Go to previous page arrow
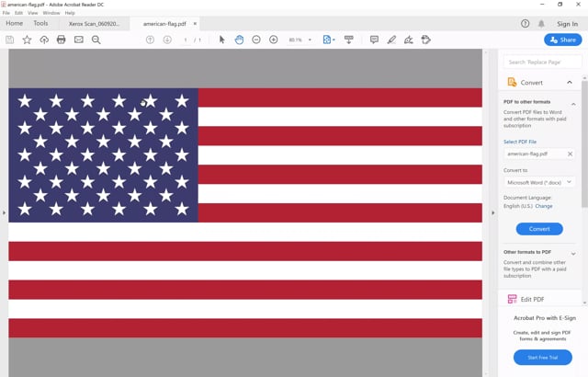 coord(150,40)
